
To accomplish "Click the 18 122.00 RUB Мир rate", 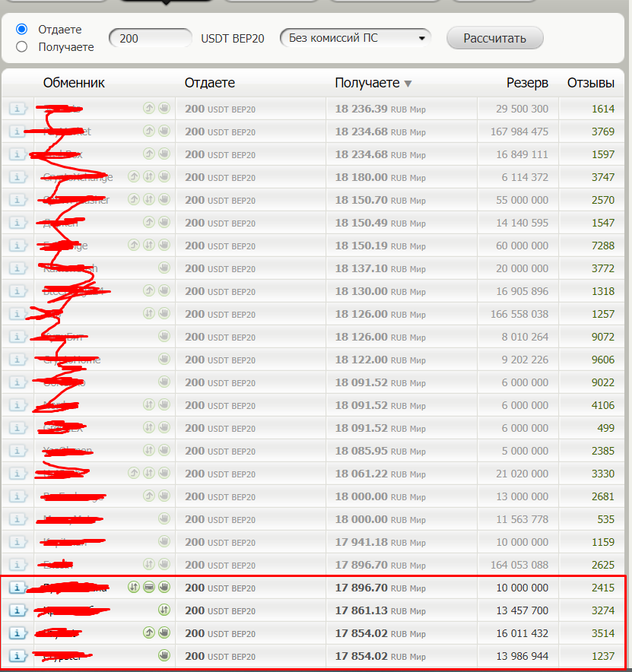I will [x=380, y=360].
